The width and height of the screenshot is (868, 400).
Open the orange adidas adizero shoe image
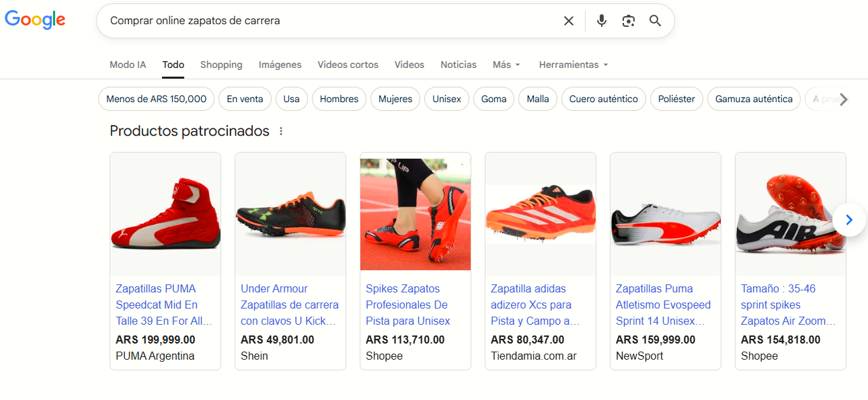pos(541,214)
